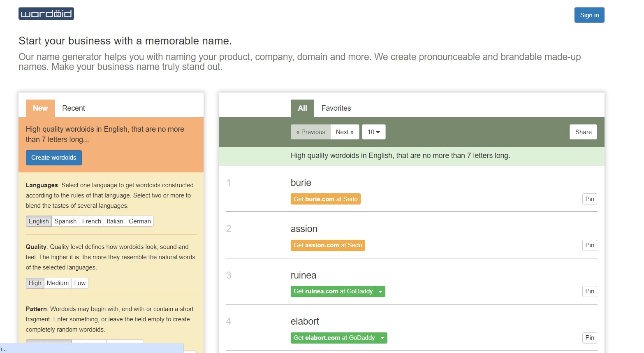This screenshot has height=353, width=644.
Task: Click the Wordoid logo
Action: click(46, 14)
